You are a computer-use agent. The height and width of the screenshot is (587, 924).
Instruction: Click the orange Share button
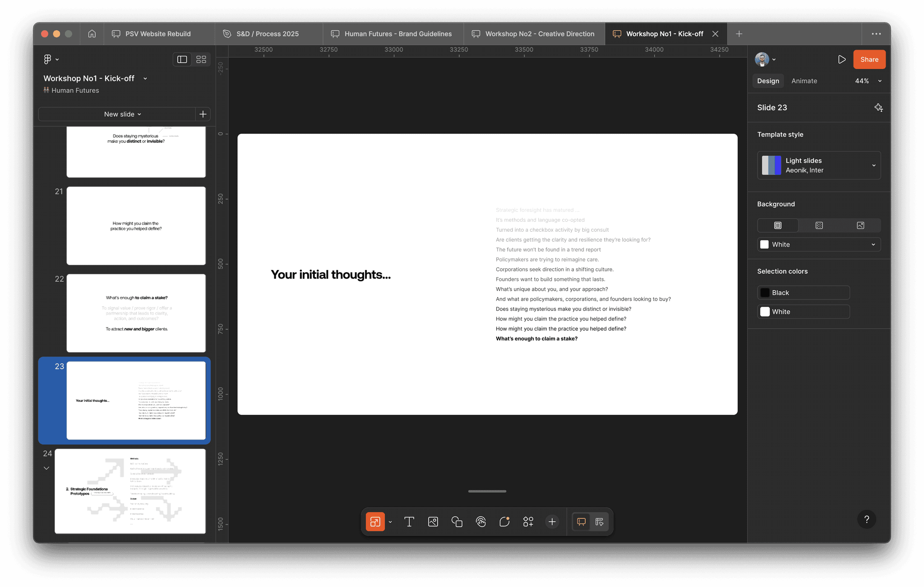pyautogui.click(x=869, y=60)
